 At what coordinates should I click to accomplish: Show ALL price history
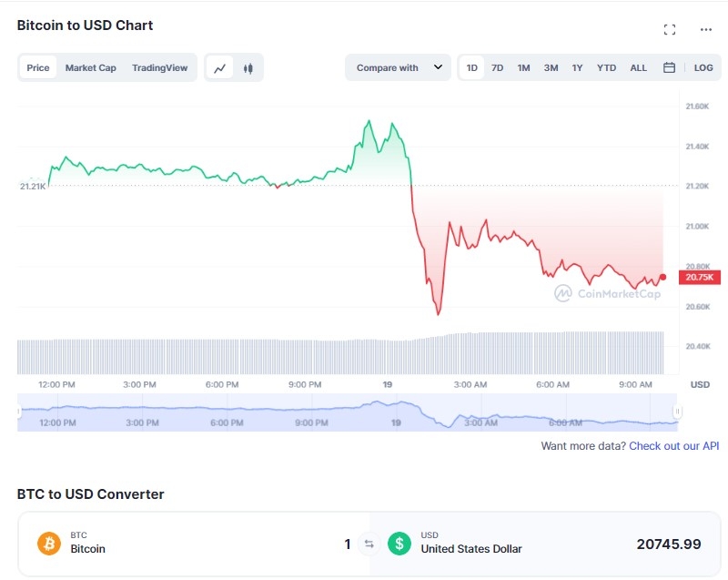(x=639, y=67)
